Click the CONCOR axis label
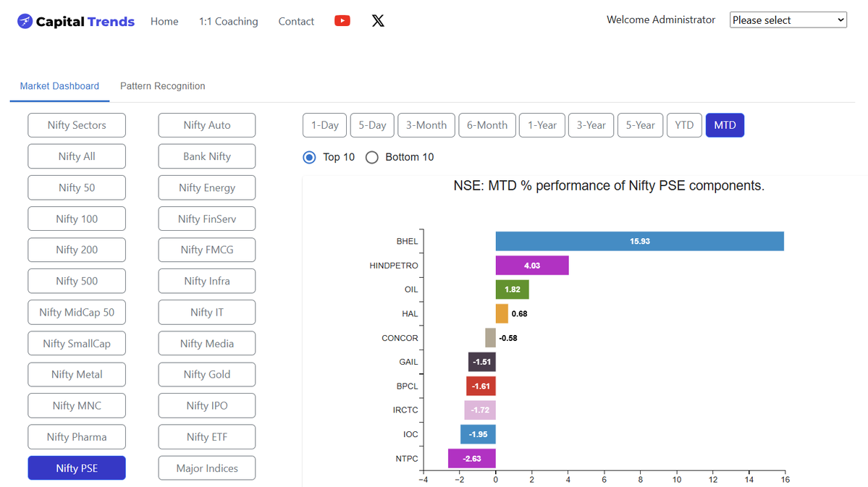 (x=400, y=338)
